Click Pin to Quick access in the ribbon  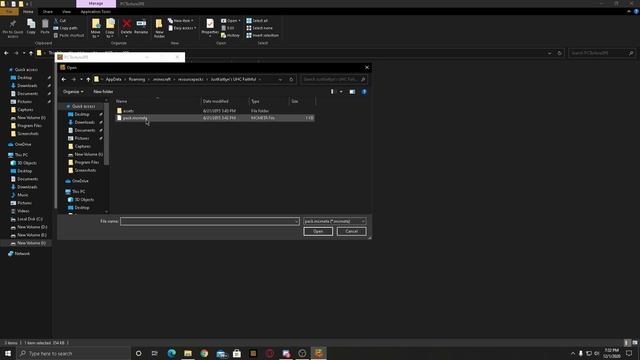[x=13, y=29]
